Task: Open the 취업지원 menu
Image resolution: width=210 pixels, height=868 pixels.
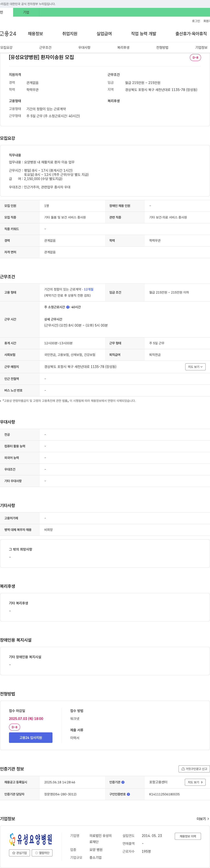Action: (70, 34)
